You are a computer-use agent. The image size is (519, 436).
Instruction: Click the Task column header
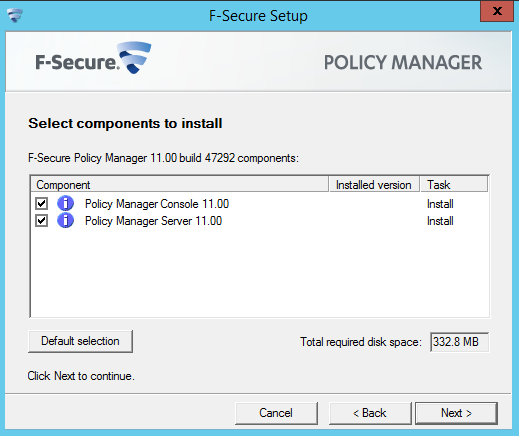pyautogui.click(x=454, y=185)
